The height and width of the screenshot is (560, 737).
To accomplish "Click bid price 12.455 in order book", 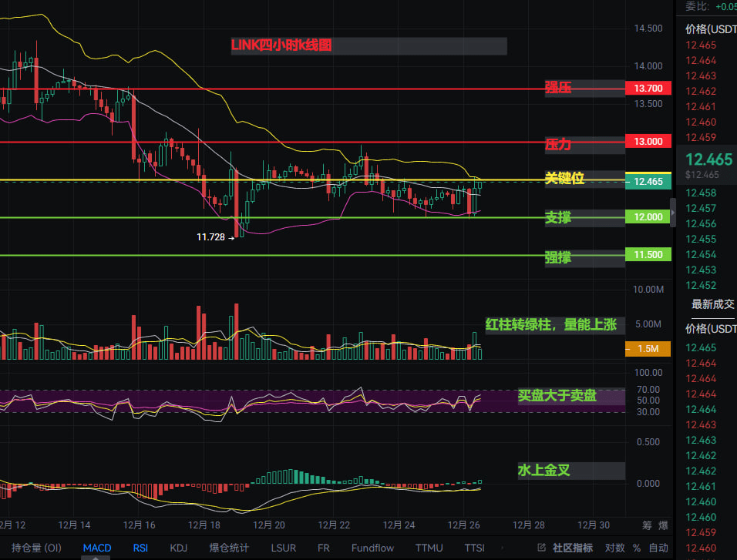I will (x=701, y=239).
